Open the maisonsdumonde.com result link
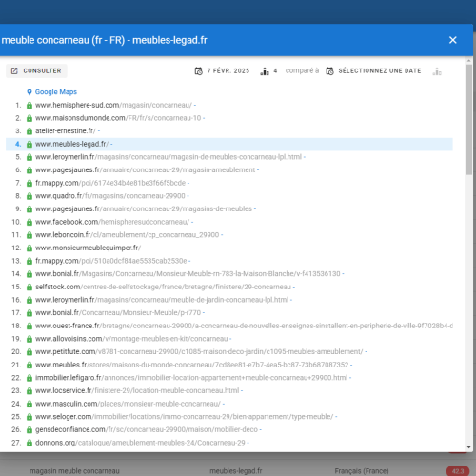 [118, 118]
